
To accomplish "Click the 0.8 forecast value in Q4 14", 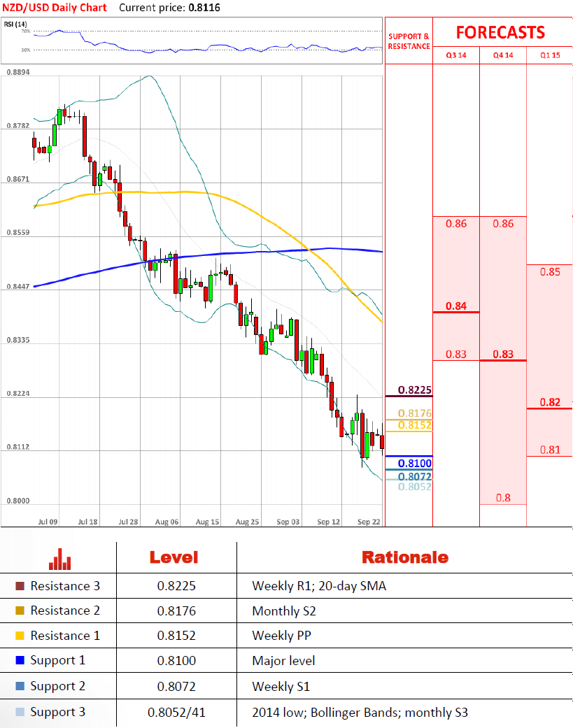I will [x=503, y=498].
